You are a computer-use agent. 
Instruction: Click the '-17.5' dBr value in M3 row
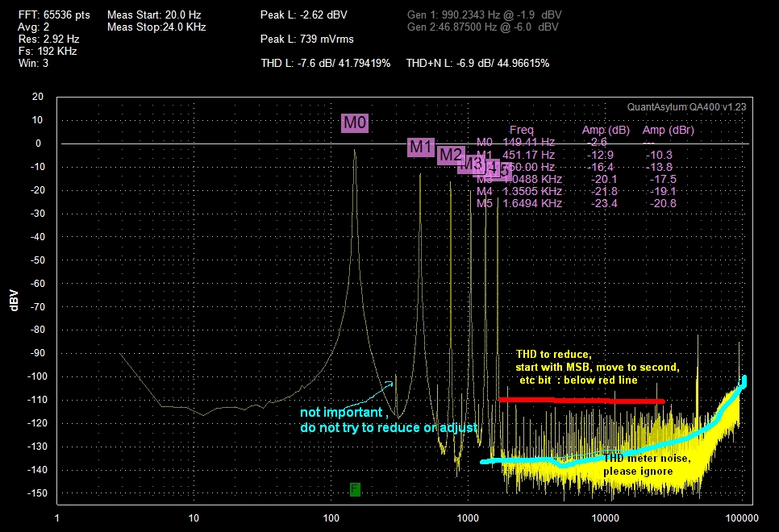click(x=663, y=179)
